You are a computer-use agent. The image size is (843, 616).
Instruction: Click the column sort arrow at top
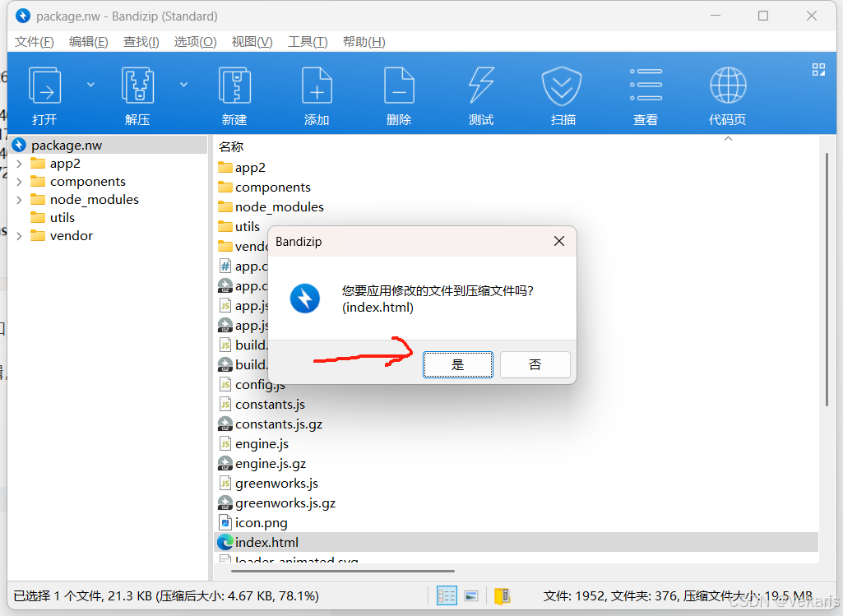click(x=728, y=139)
